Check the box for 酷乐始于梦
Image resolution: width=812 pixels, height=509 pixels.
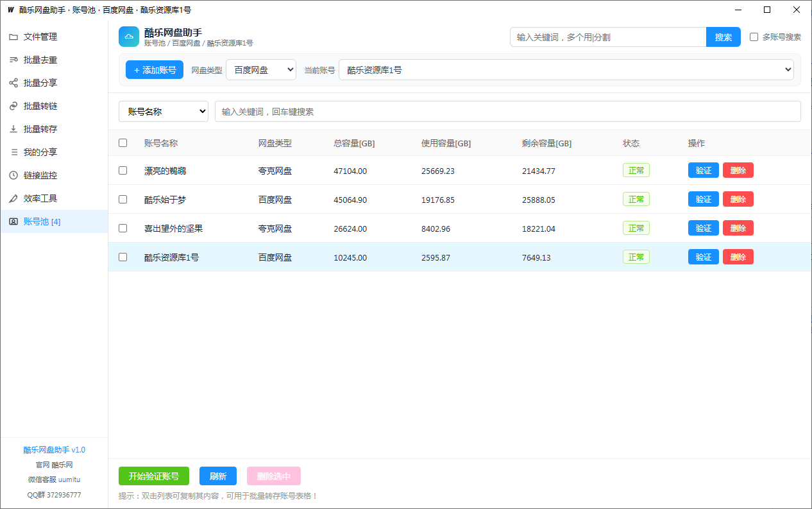123,200
